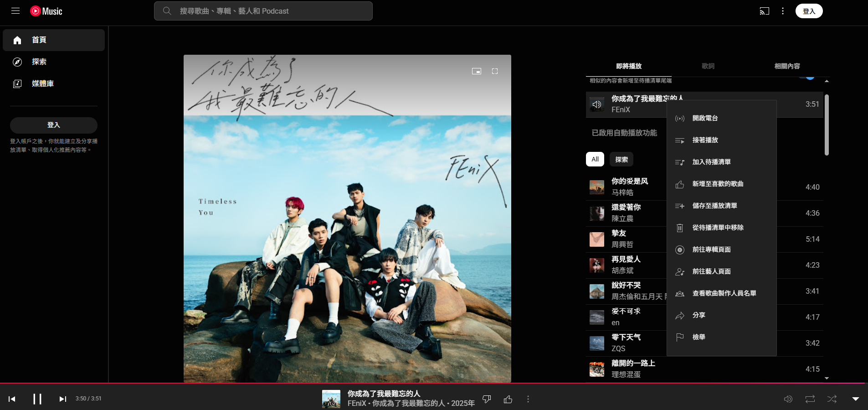
Task: Open FEniX artist link in player bar
Action: [357, 404]
